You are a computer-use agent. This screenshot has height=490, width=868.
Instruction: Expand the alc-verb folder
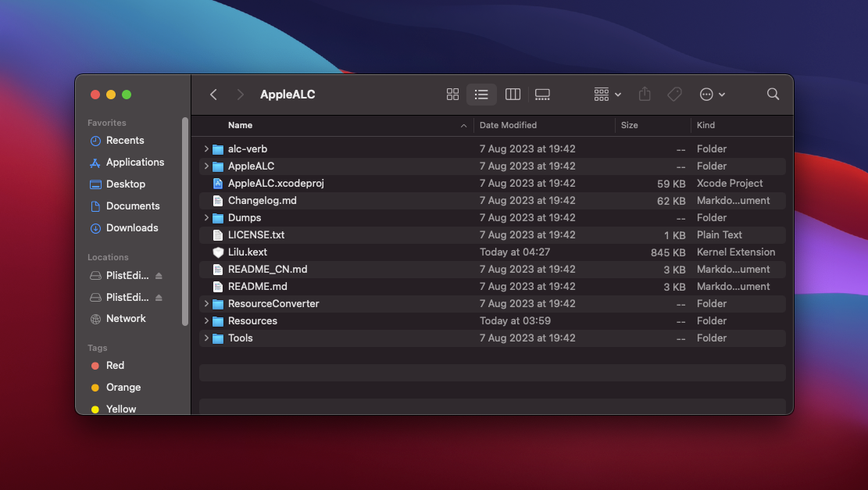coord(206,149)
